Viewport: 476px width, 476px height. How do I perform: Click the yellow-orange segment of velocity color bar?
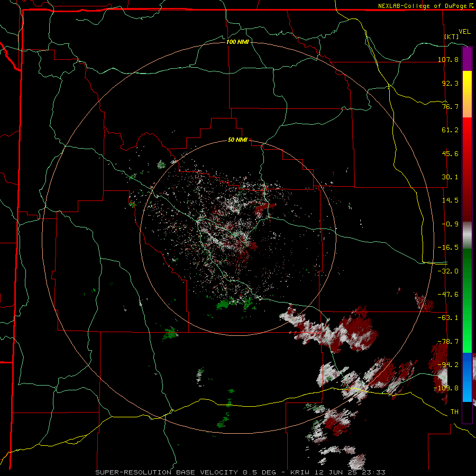click(467, 94)
